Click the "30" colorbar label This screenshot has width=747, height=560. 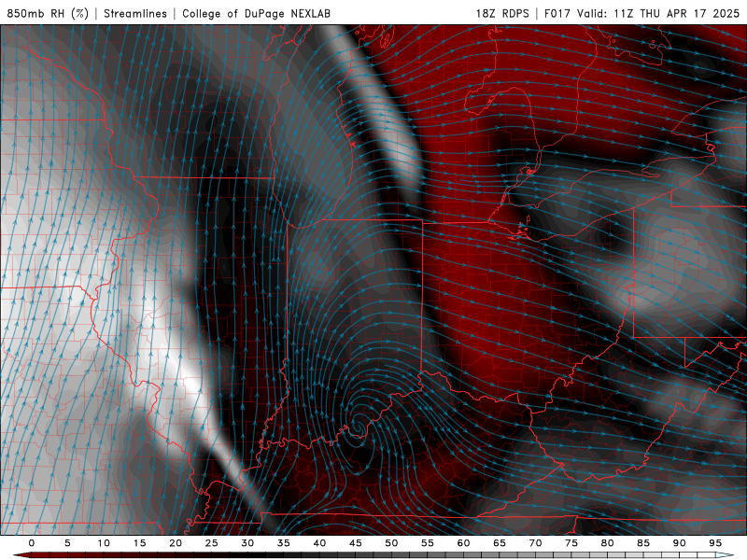[x=247, y=543]
